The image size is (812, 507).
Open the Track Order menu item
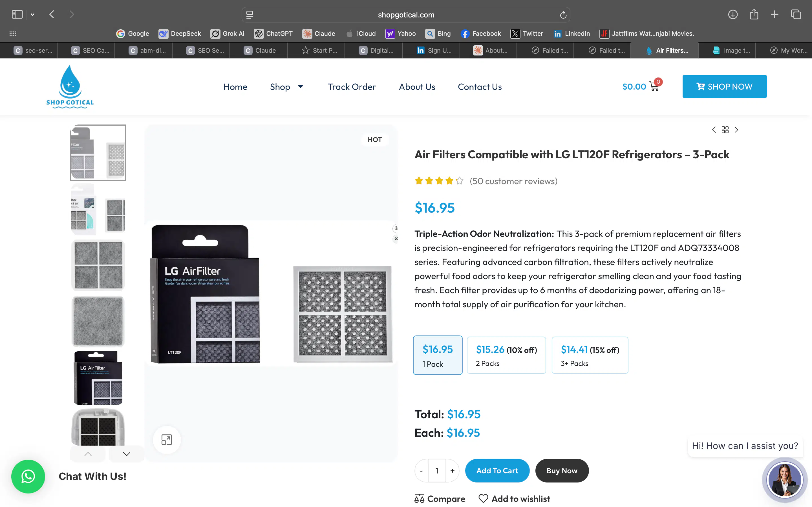352,86
